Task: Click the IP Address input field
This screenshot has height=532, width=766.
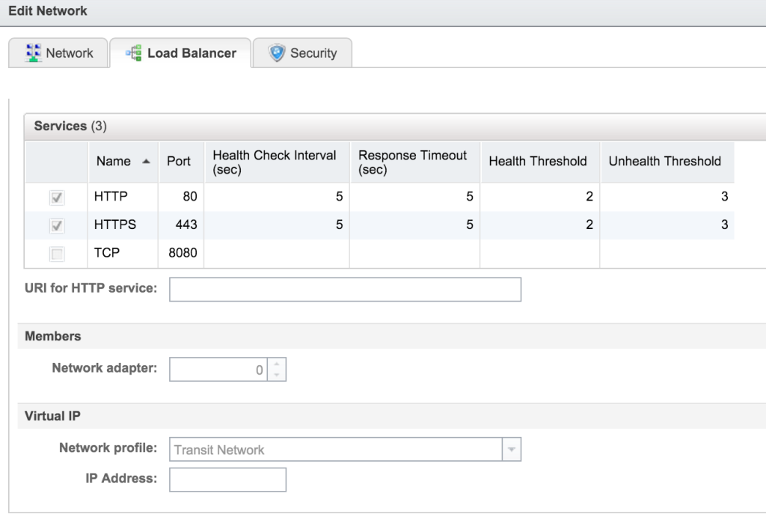Action: (x=227, y=480)
